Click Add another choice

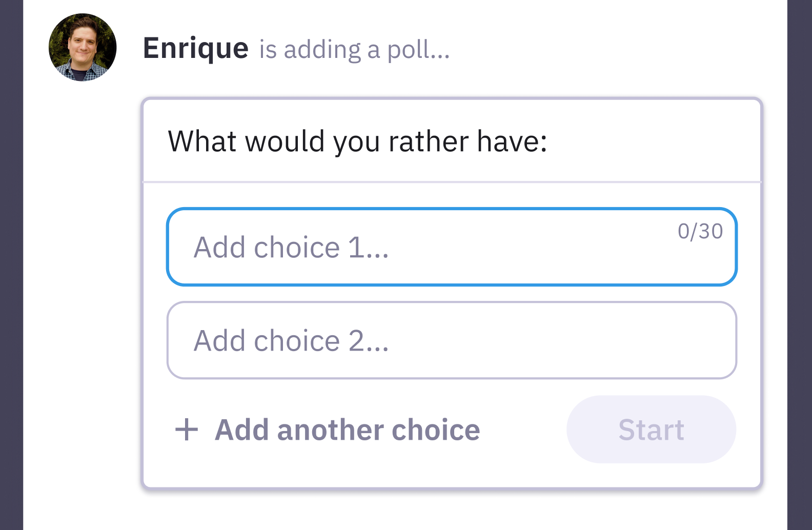348,430
